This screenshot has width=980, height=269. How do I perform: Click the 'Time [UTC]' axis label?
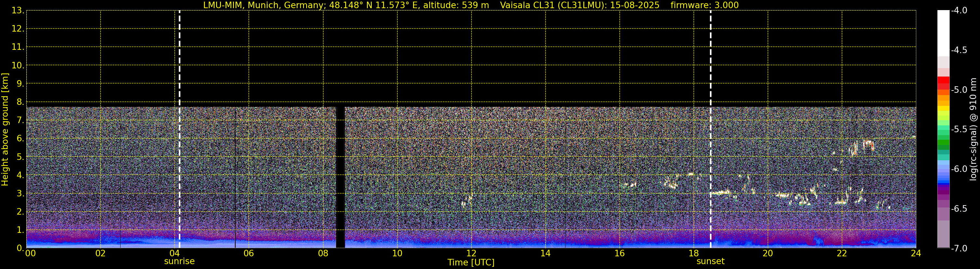pyautogui.click(x=471, y=262)
